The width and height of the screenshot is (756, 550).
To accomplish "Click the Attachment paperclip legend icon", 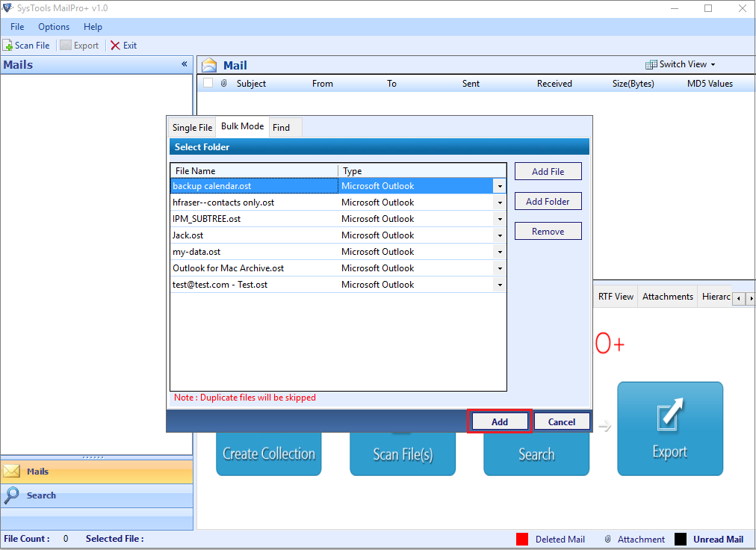I will [608, 539].
